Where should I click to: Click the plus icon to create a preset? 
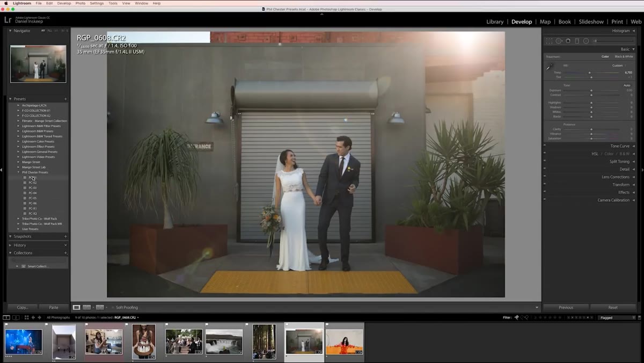click(x=65, y=99)
